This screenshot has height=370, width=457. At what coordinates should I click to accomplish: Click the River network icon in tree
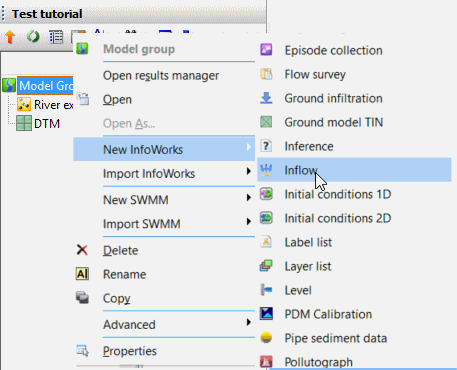click(24, 104)
